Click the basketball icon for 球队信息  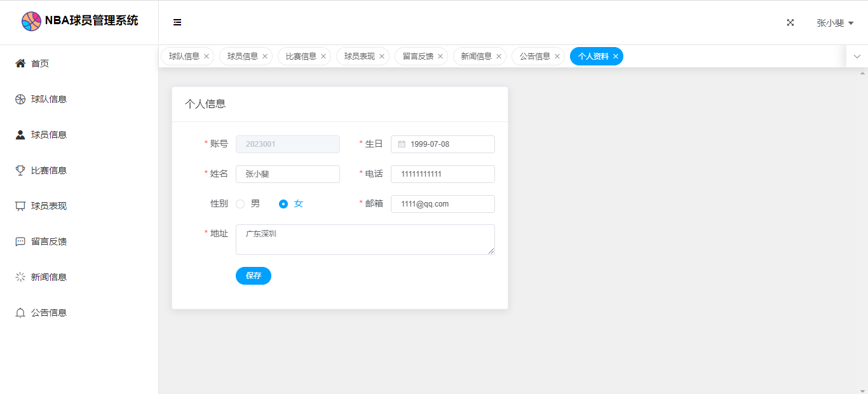[x=20, y=99]
